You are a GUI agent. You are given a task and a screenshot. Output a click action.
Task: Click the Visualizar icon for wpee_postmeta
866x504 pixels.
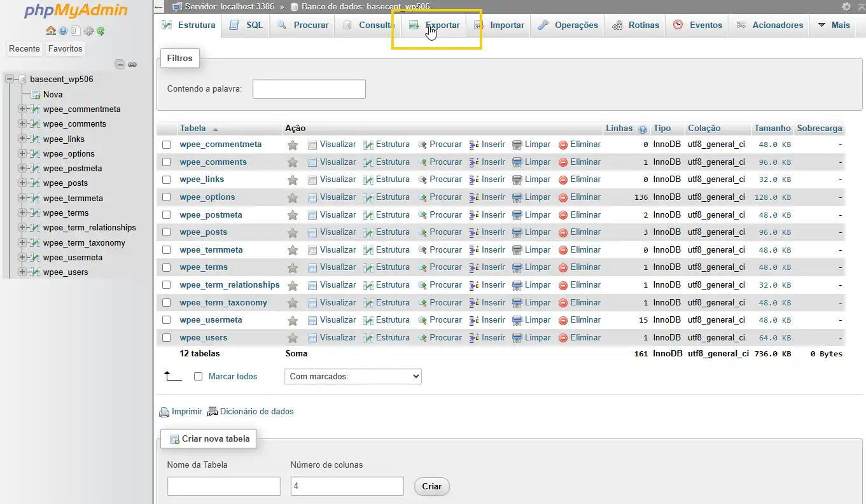(312, 214)
